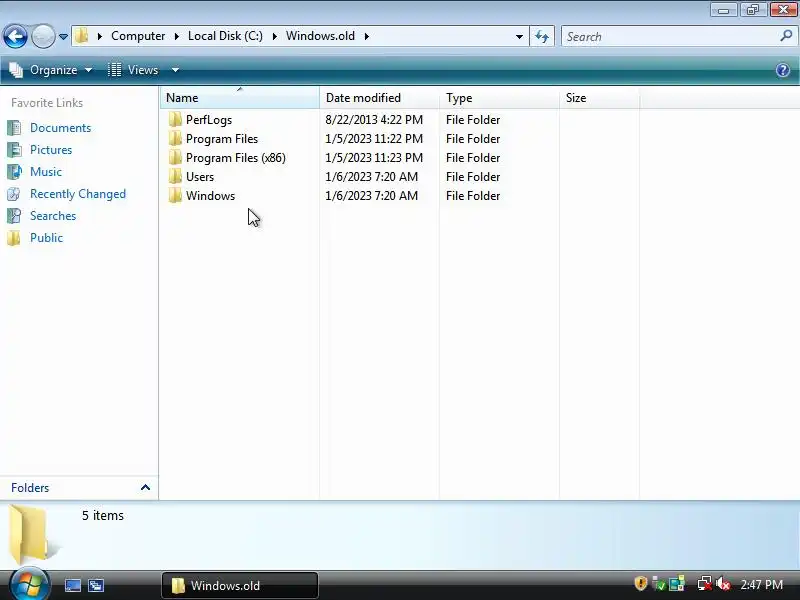Open Documents favorite link
The image size is (800, 600).
click(x=60, y=128)
